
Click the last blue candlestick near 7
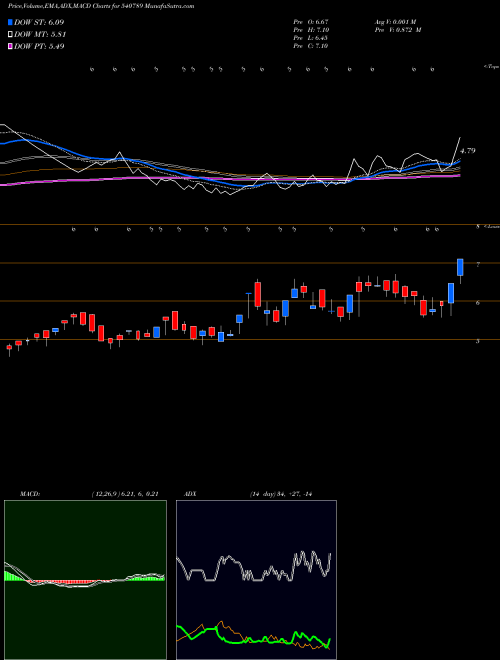[x=460, y=267]
